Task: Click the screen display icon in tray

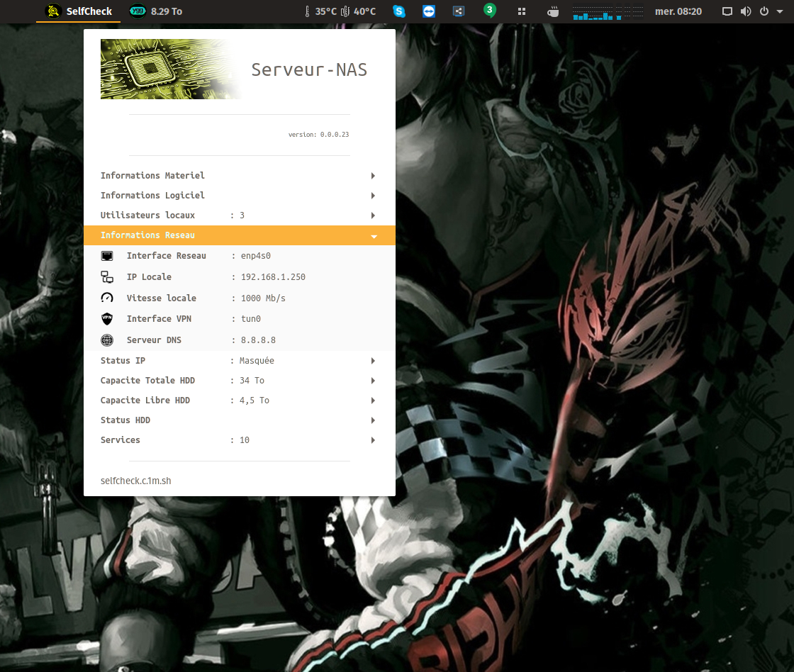Action: point(727,11)
